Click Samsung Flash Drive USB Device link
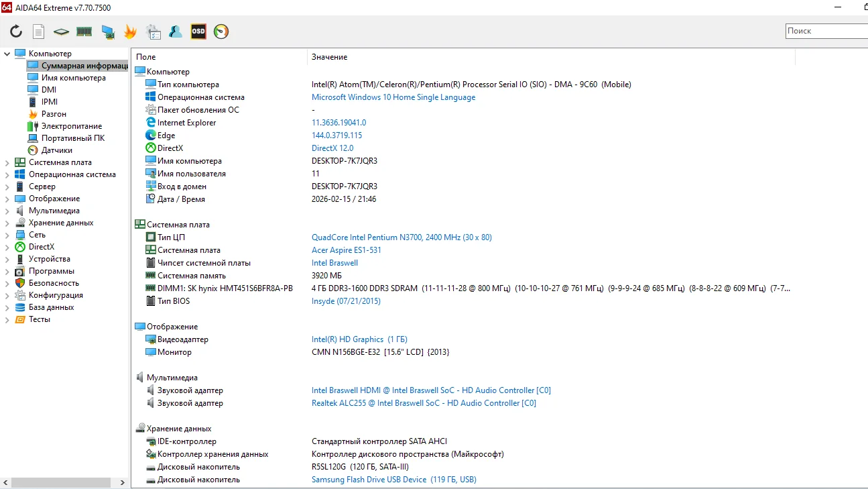The image size is (868, 489). [394, 480]
